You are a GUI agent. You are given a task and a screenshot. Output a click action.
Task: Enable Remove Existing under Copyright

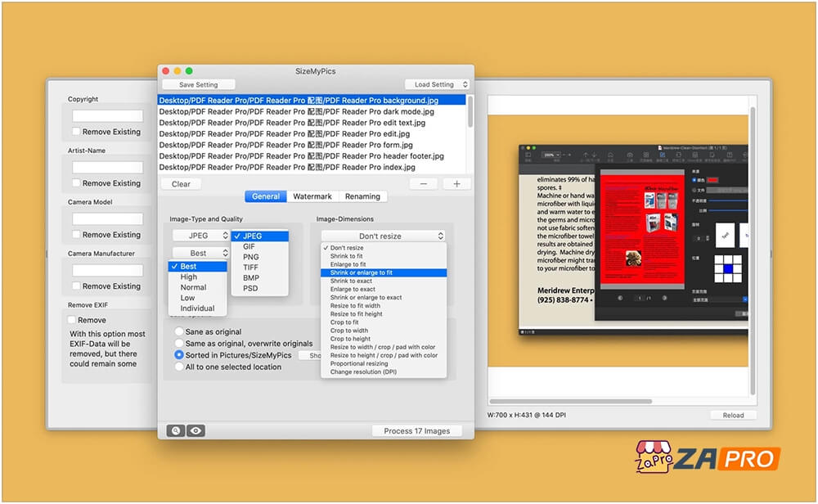click(x=76, y=132)
